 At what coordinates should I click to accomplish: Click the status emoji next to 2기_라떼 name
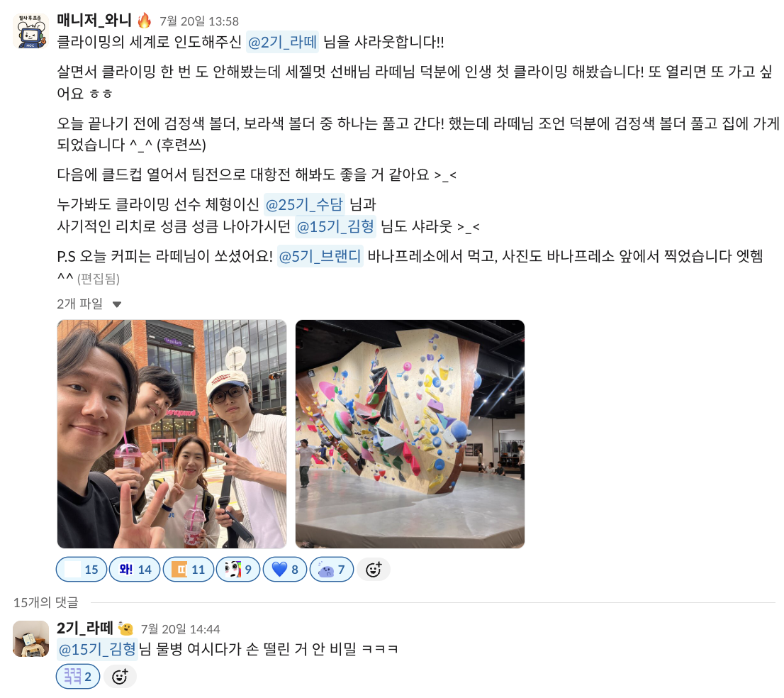(x=125, y=628)
